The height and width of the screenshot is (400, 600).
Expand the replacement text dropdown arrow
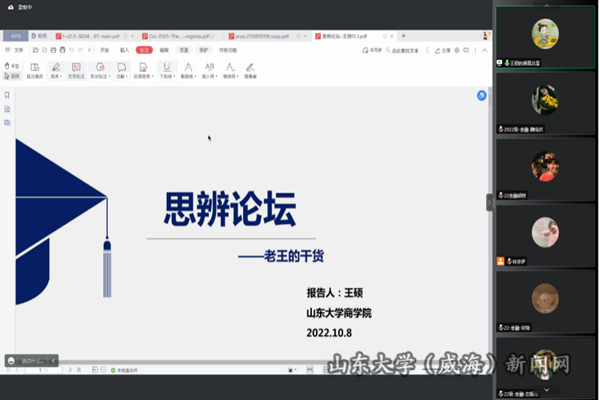(x=238, y=76)
